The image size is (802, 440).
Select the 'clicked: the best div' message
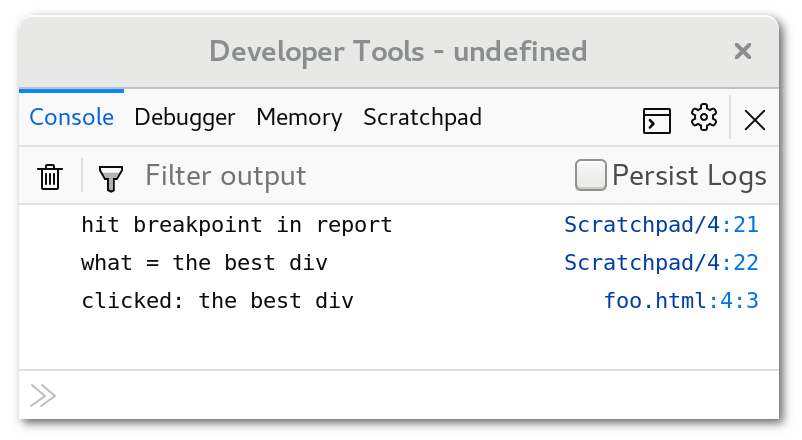click(217, 301)
